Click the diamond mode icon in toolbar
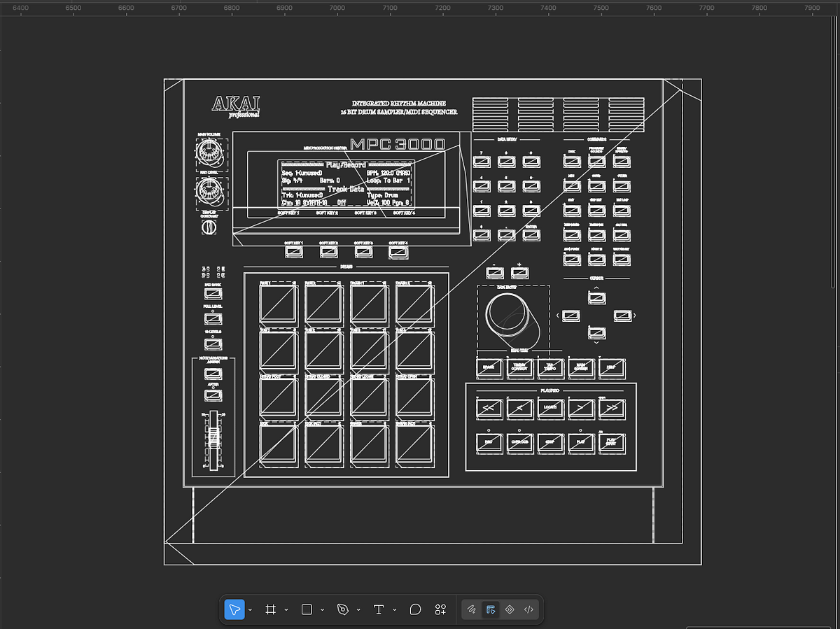The image size is (840, 629). [510, 609]
